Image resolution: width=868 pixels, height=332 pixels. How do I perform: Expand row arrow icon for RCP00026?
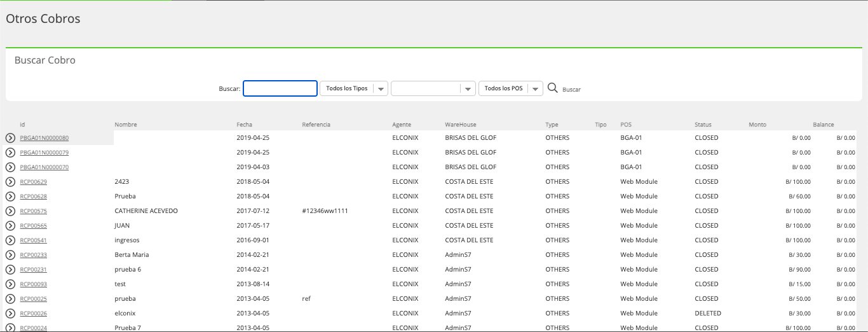point(10,314)
